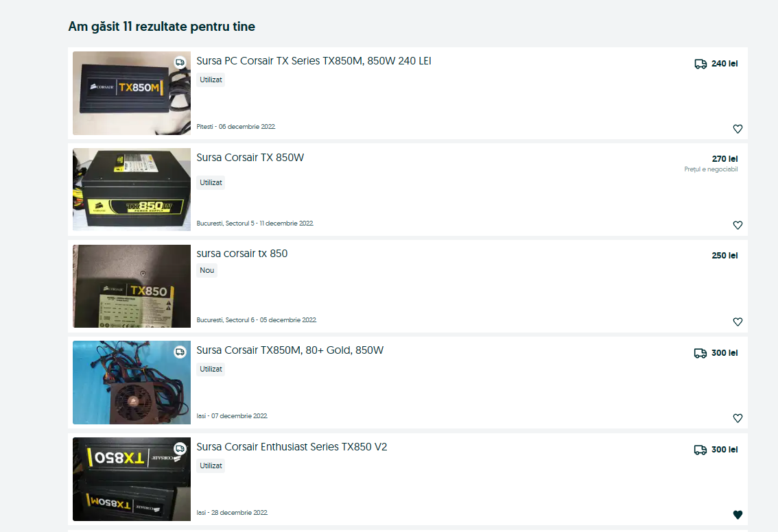
Task: View the yellow-label TX850 power supply photo
Action: pyautogui.click(x=132, y=189)
